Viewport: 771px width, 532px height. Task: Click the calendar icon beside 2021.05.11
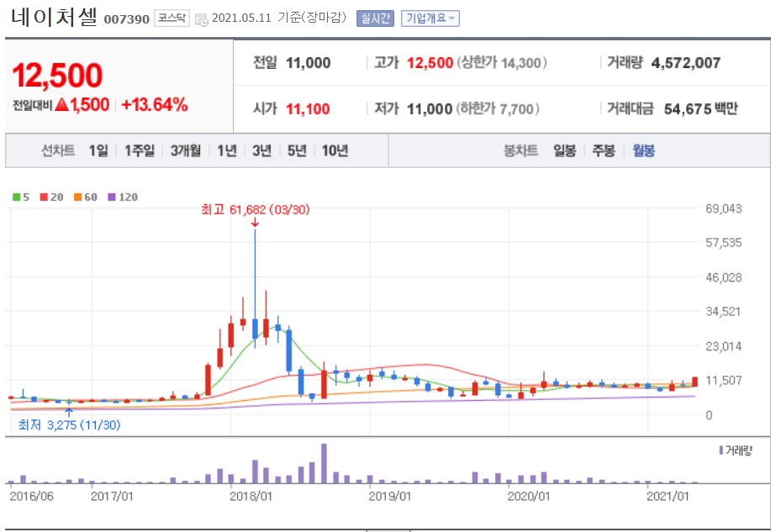(x=202, y=19)
